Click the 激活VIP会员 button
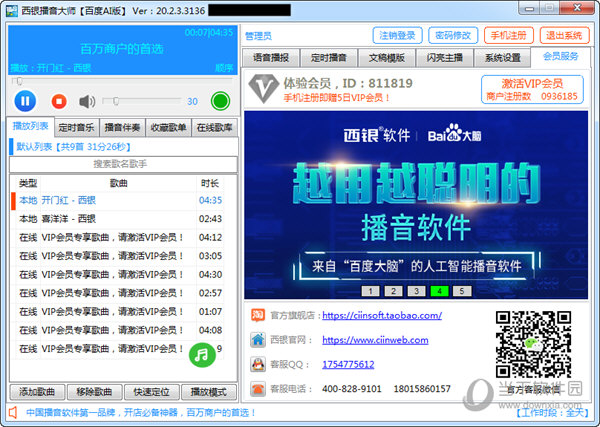The height and width of the screenshot is (427, 600). tap(532, 89)
